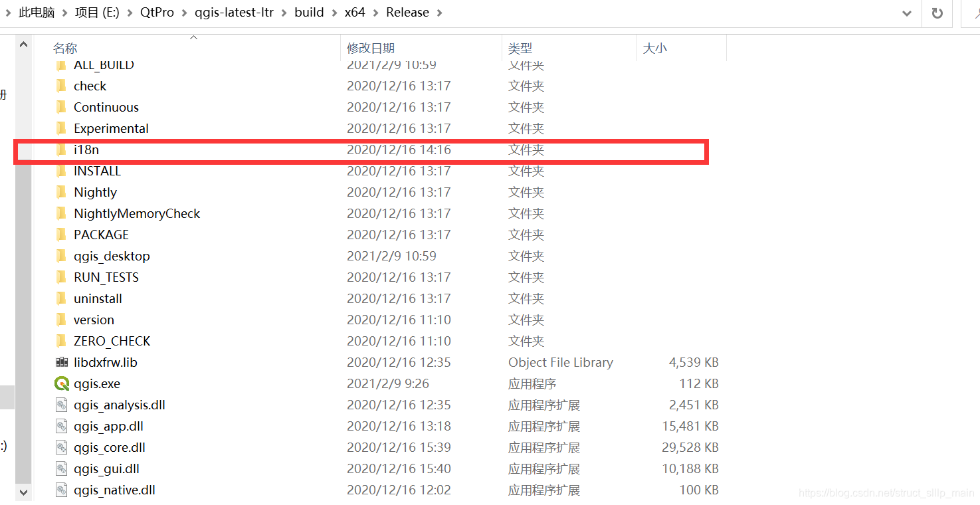Click the Experimental folder icon
This screenshot has width=980, height=505.
pyautogui.click(x=61, y=128)
